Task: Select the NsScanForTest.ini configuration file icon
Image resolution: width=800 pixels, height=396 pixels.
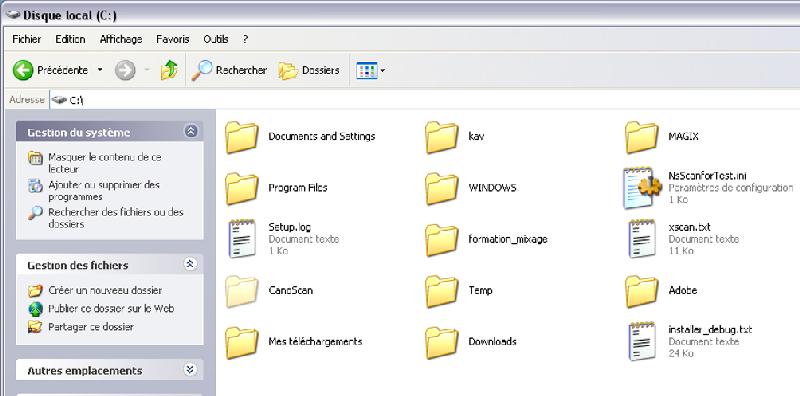Action: [643, 188]
